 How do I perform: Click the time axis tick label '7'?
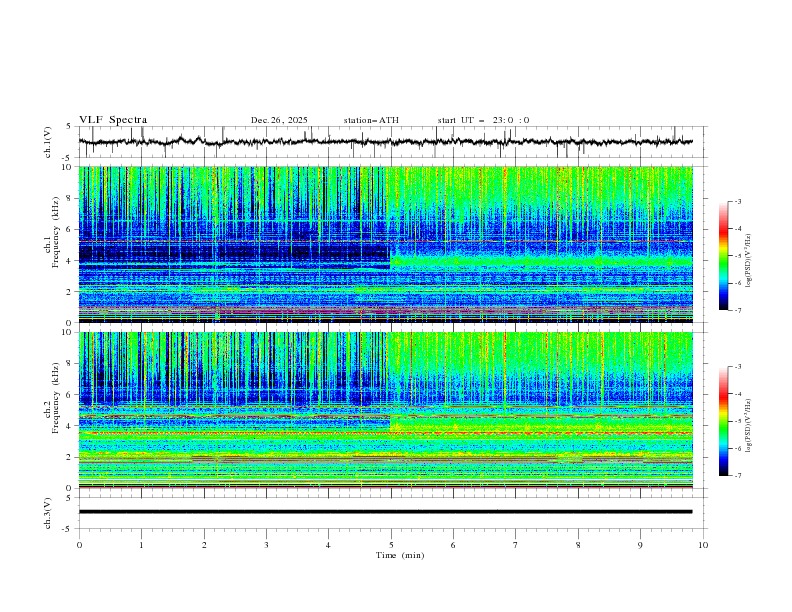516,545
